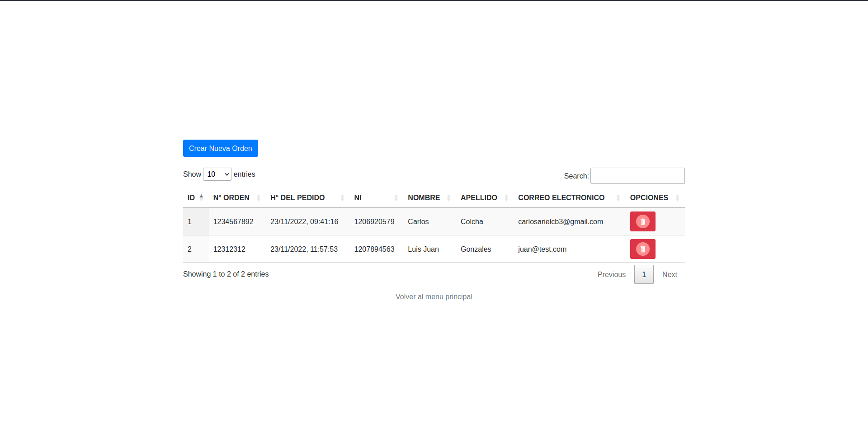
Task: Click the sort arrows on the NI column
Action: pos(395,197)
